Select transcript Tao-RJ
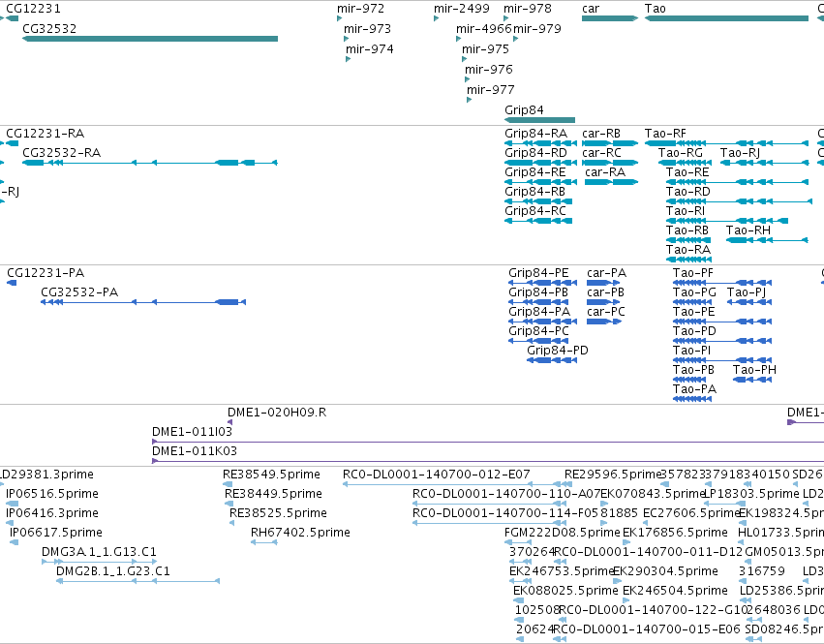824x644 pixels. pos(764,163)
